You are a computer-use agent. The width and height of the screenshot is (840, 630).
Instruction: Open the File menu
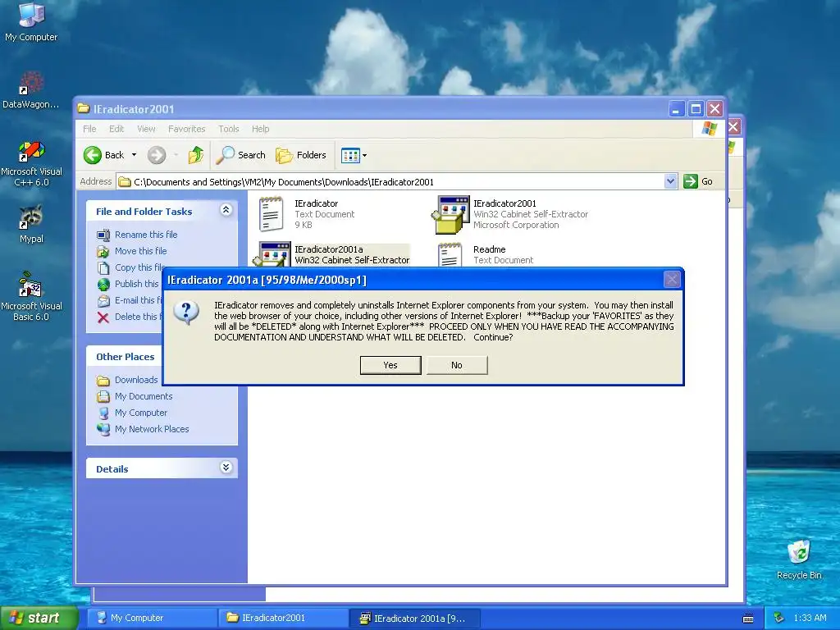(x=89, y=129)
